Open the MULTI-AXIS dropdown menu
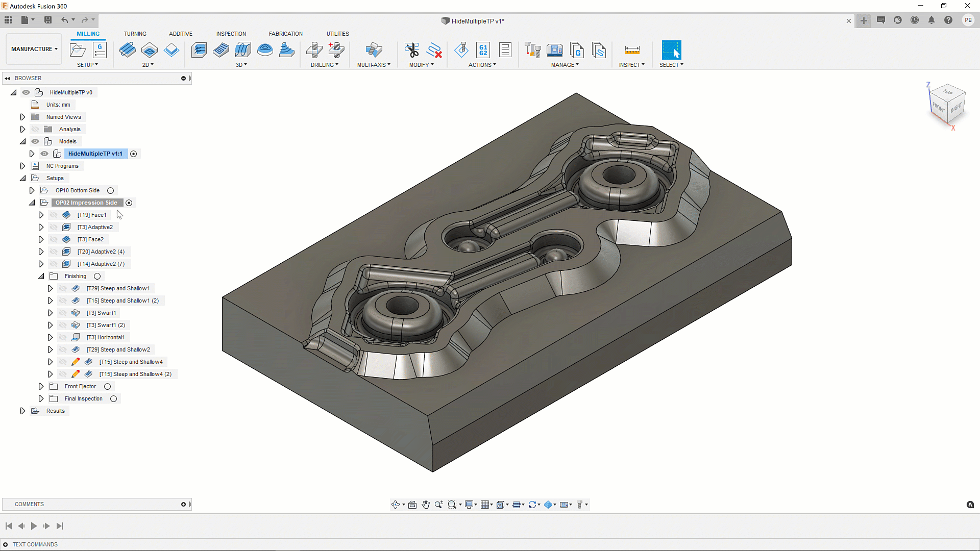The width and height of the screenshot is (980, 551). click(x=374, y=65)
